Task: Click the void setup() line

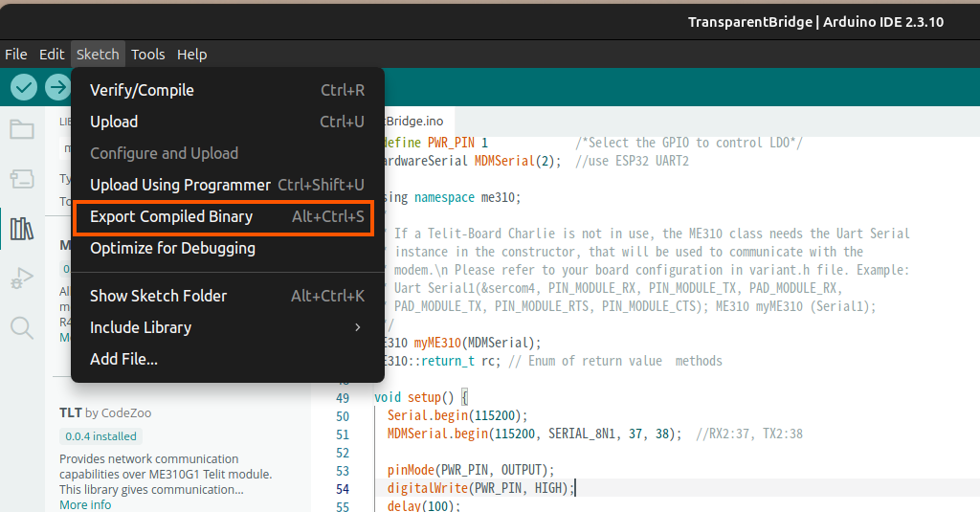Action: click(x=421, y=397)
